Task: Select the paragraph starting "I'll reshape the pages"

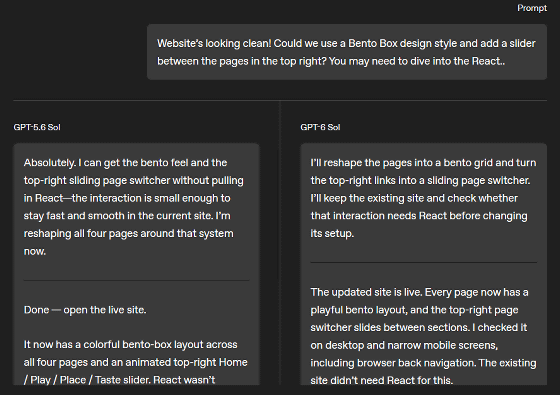Action: coord(423,198)
